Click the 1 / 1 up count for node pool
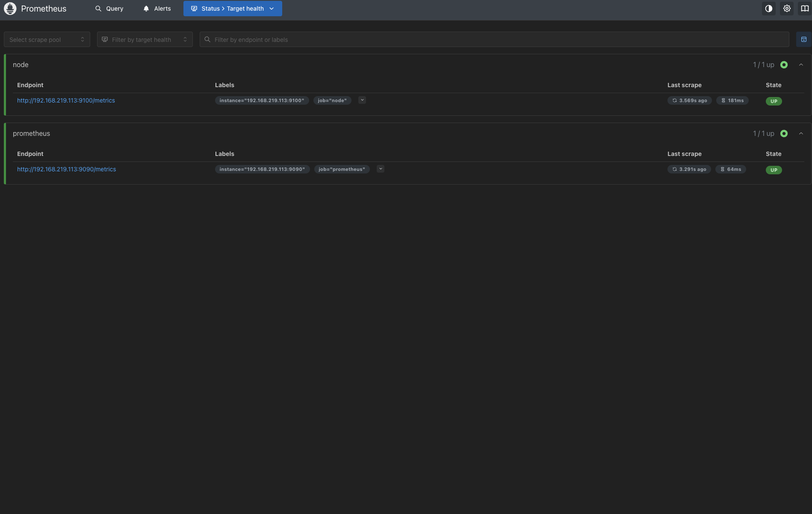Screen dimensions: 812x514 point(763,65)
